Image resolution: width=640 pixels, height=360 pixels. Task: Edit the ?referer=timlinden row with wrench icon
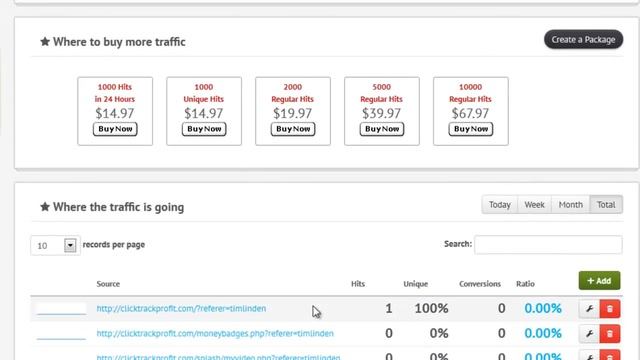(x=589, y=309)
